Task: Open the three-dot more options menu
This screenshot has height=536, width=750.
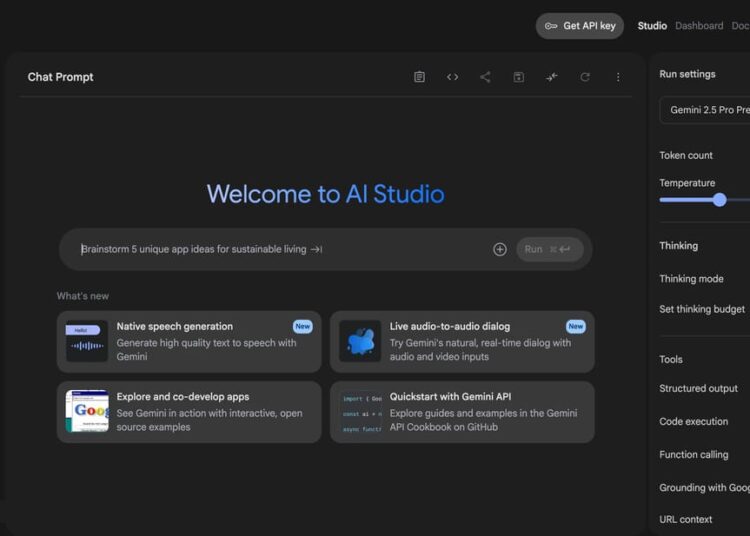Action: 618,77
